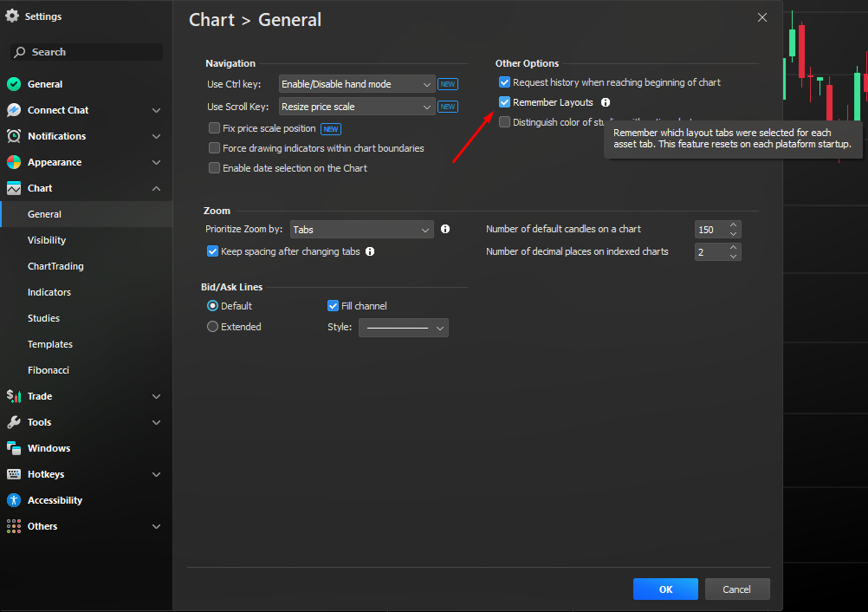The width and height of the screenshot is (868, 612).
Task: Click the Accessibility icon in sidebar
Action: pyautogui.click(x=14, y=500)
